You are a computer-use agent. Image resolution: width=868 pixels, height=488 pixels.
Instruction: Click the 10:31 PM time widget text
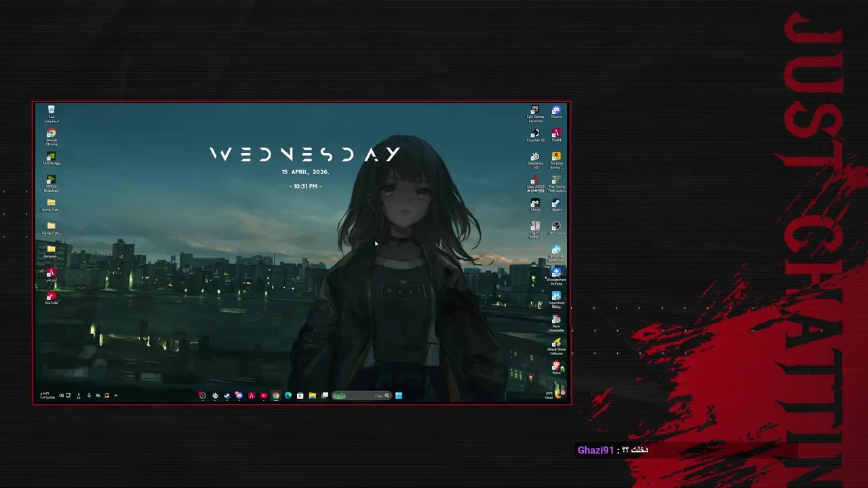click(x=305, y=186)
